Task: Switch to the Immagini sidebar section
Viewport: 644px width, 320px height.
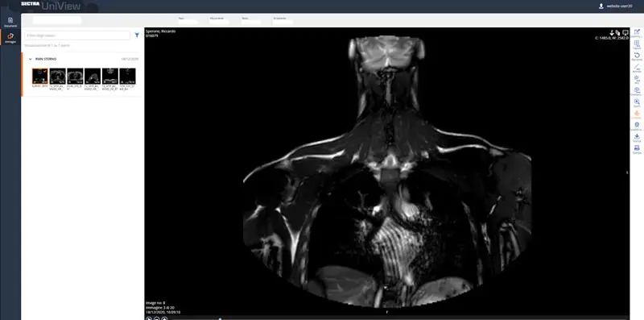Action: (x=10, y=38)
